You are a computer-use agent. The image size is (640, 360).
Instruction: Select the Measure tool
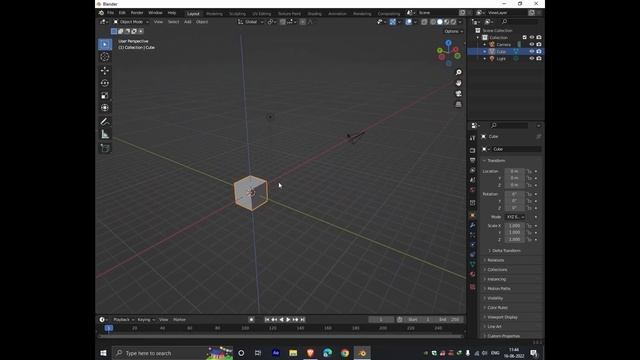(x=105, y=134)
